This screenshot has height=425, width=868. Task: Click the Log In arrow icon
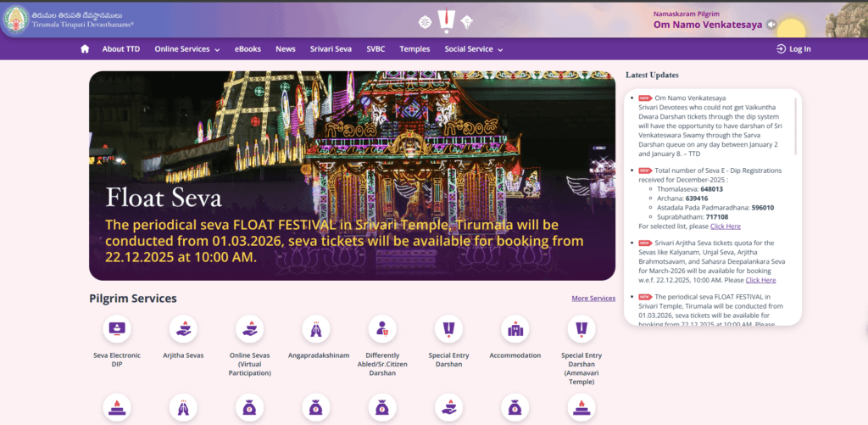point(781,48)
